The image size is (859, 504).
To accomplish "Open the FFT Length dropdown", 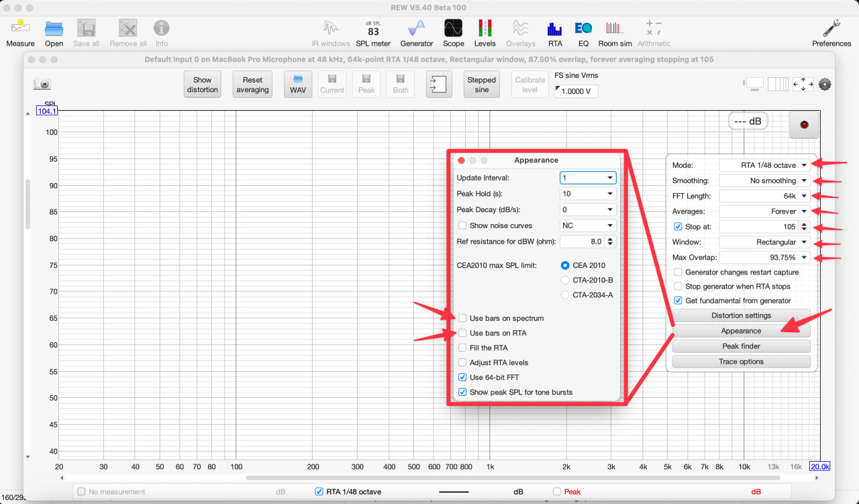I will (x=764, y=196).
